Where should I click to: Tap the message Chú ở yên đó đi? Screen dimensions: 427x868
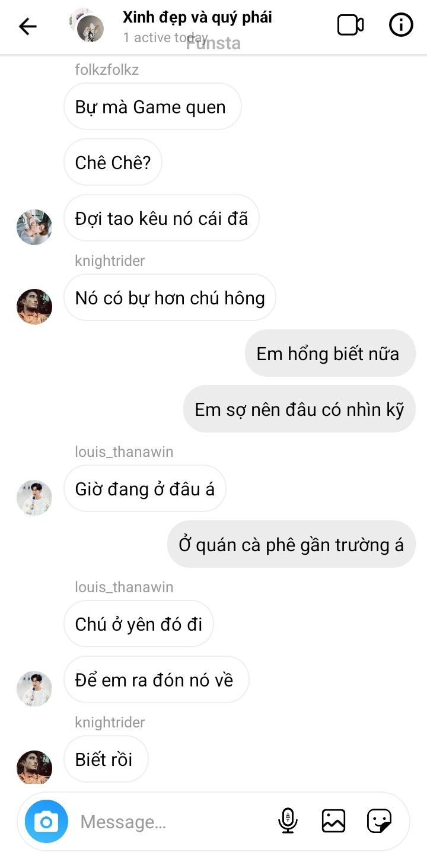(139, 624)
